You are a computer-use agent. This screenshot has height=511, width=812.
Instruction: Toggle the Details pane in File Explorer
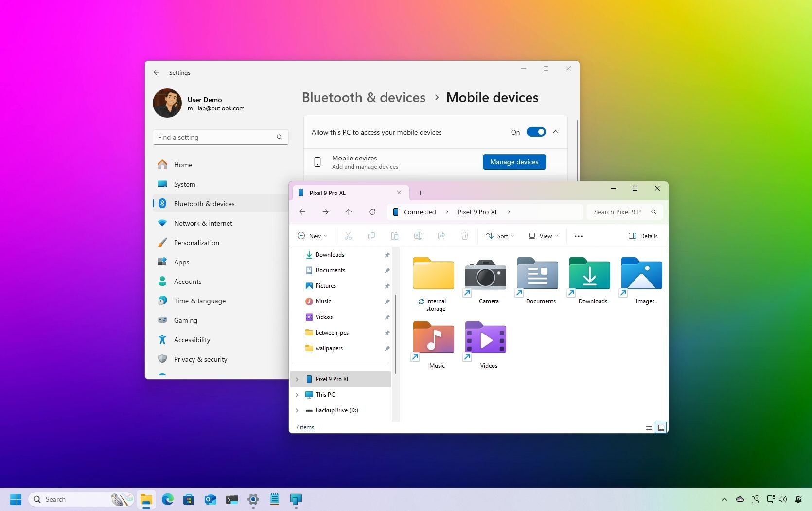[x=643, y=236]
